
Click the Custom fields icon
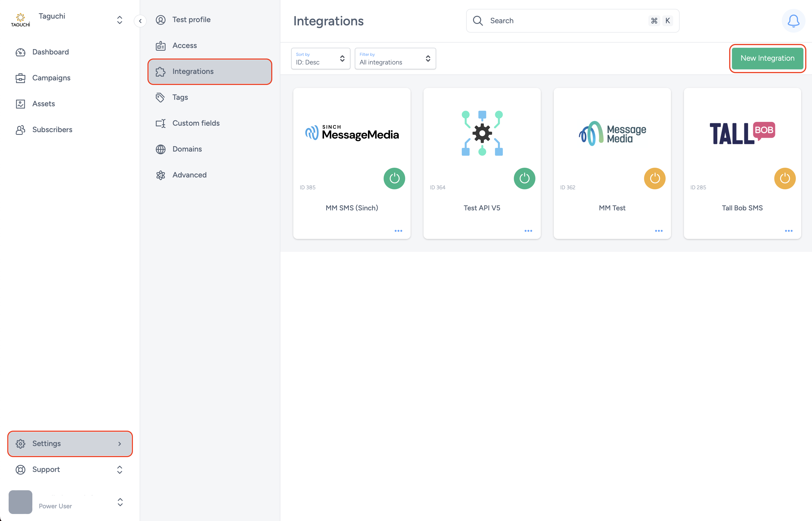[x=160, y=124]
